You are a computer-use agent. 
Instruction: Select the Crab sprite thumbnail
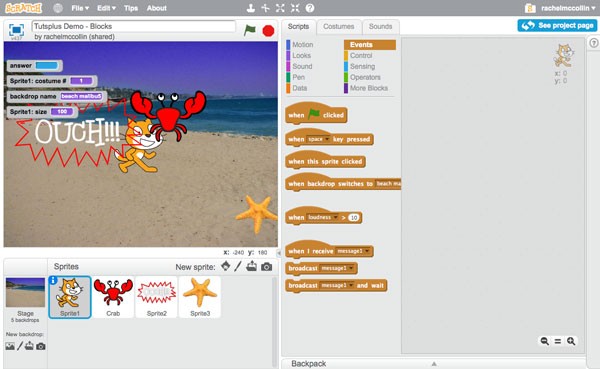coord(113,297)
